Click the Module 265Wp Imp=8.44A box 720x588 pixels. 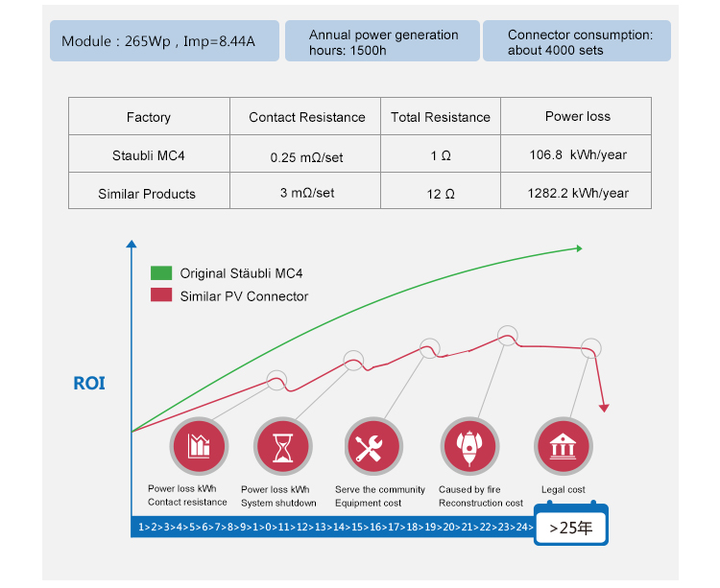[x=164, y=41]
